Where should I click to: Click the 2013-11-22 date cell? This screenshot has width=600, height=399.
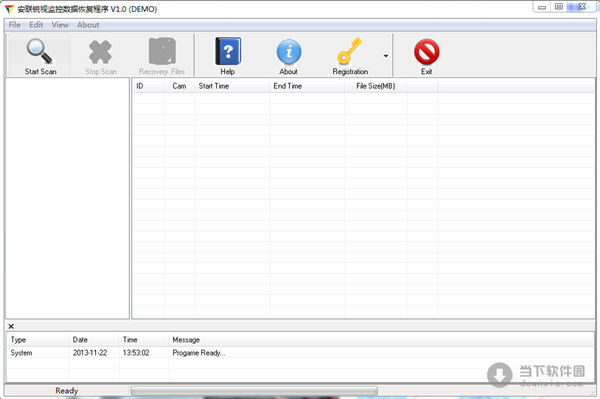(90, 353)
